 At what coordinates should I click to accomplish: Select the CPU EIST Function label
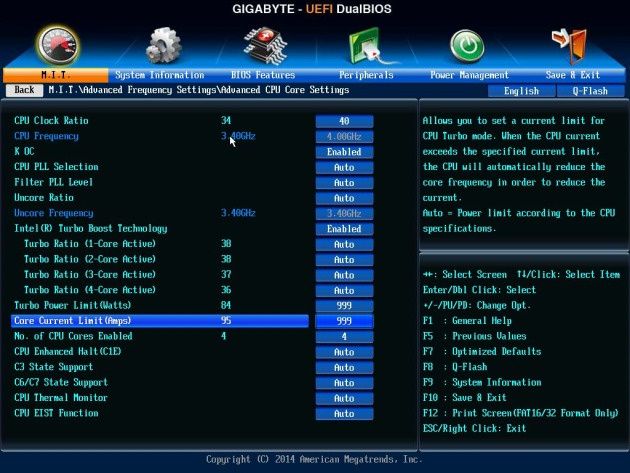click(x=56, y=413)
